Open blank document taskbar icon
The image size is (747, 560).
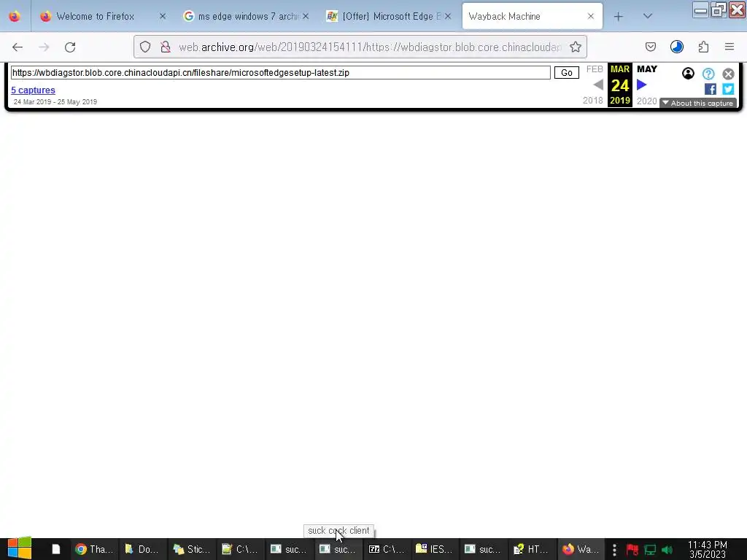click(x=55, y=549)
